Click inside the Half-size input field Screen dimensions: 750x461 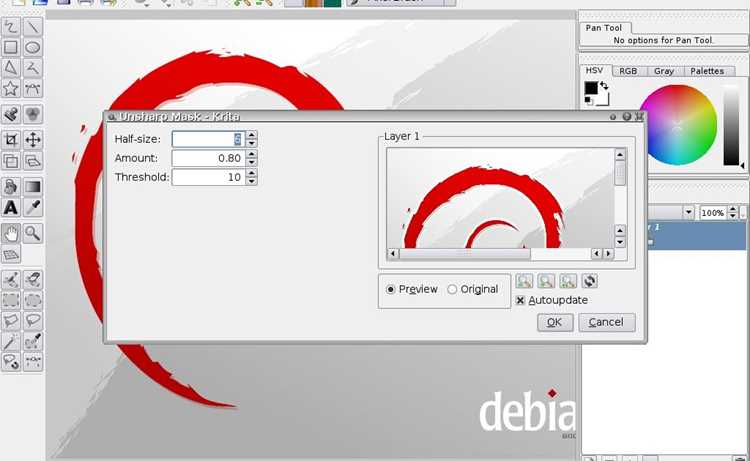coord(209,139)
